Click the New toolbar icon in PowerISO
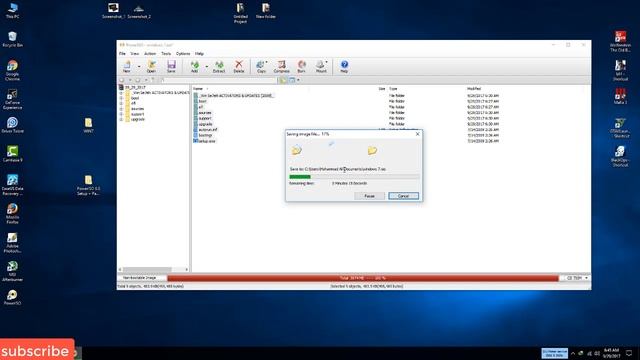Viewport: 640px width, 360px height. click(x=127, y=66)
